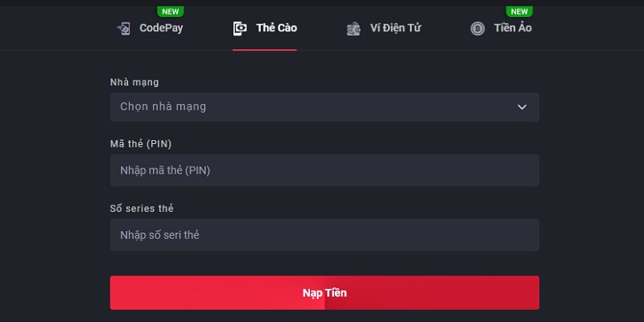Go to the Tiền Ảo tab label
This screenshot has height=322, width=644.
point(513,28)
